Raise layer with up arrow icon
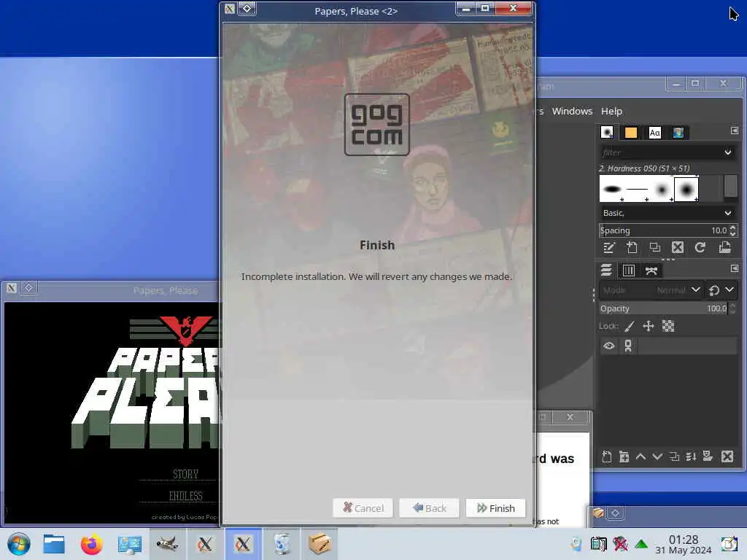Viewport: 747px width, 560px height. click(x=640, y=456)
